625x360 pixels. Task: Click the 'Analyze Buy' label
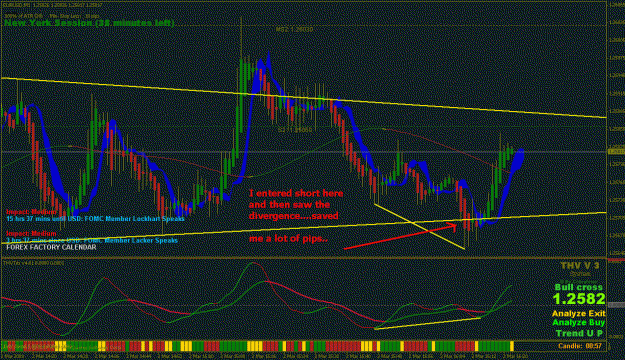[578, 323]
